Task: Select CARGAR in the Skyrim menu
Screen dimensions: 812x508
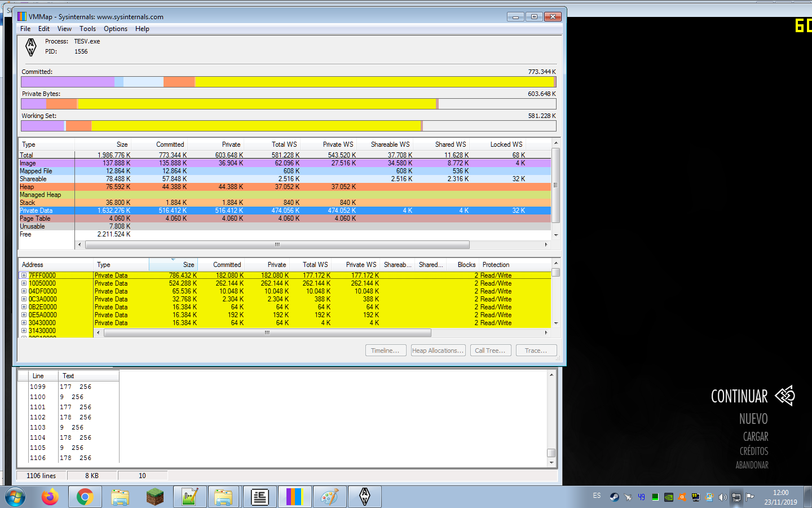Action: click(756, 437)
